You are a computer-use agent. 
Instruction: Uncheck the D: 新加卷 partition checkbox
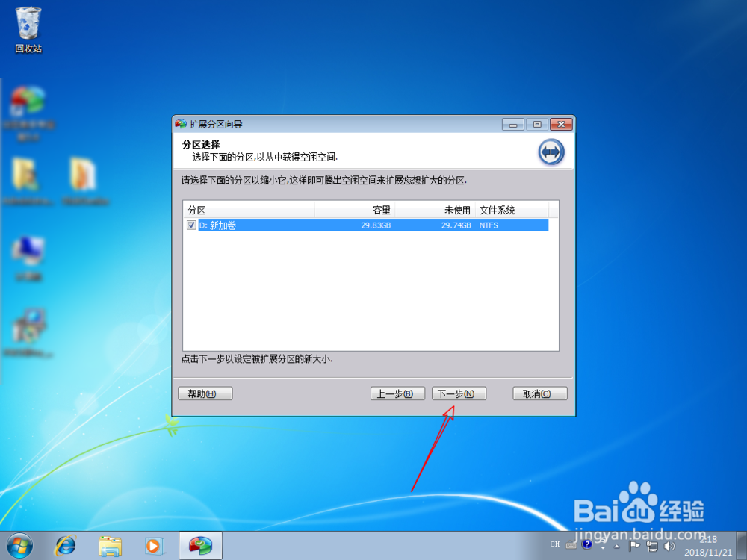[x=191, y=225]
